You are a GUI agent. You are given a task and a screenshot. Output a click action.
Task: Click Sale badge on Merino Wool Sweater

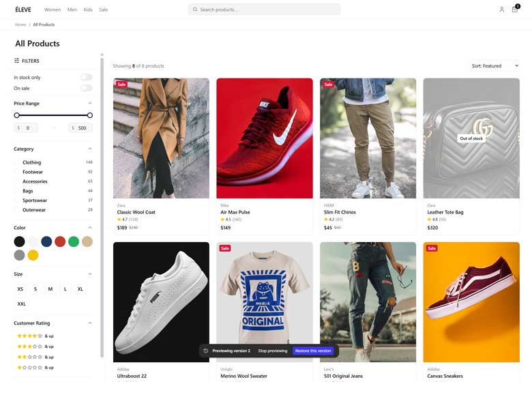point(225,248)
